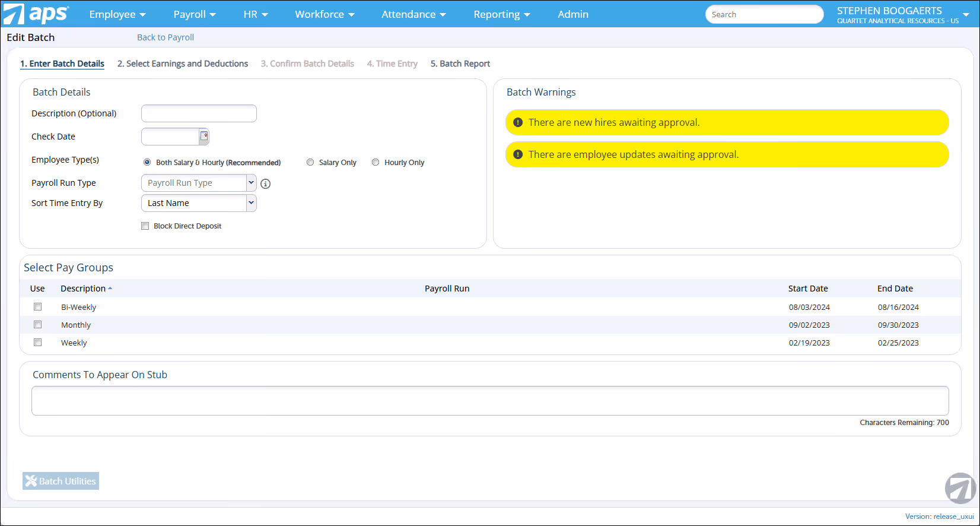The width and height of the screenshot is (980, 526).
Task: Click the Batch Utilities button
Action: point(61,481)
